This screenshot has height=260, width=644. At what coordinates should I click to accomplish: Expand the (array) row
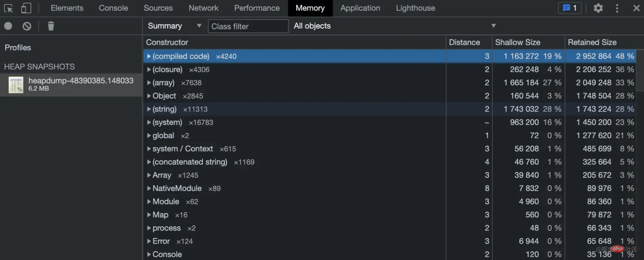[149, 83]
